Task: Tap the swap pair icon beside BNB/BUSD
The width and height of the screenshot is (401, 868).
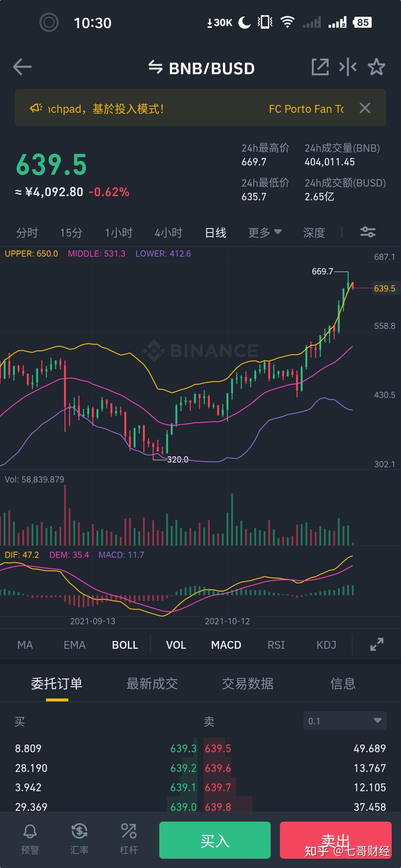Action: point(156,67)
